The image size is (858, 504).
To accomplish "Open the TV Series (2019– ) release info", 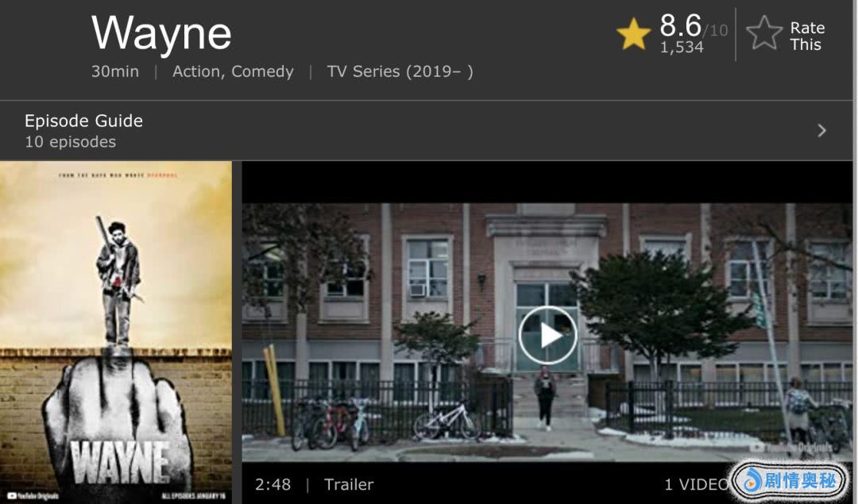I will (x=400, y=71).
